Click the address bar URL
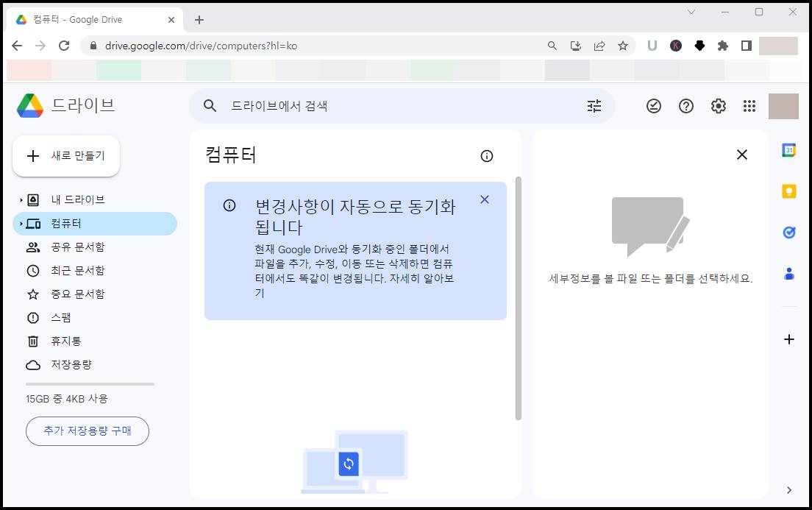This screenshot has width=812, height=510. click(x=201, y=46)
